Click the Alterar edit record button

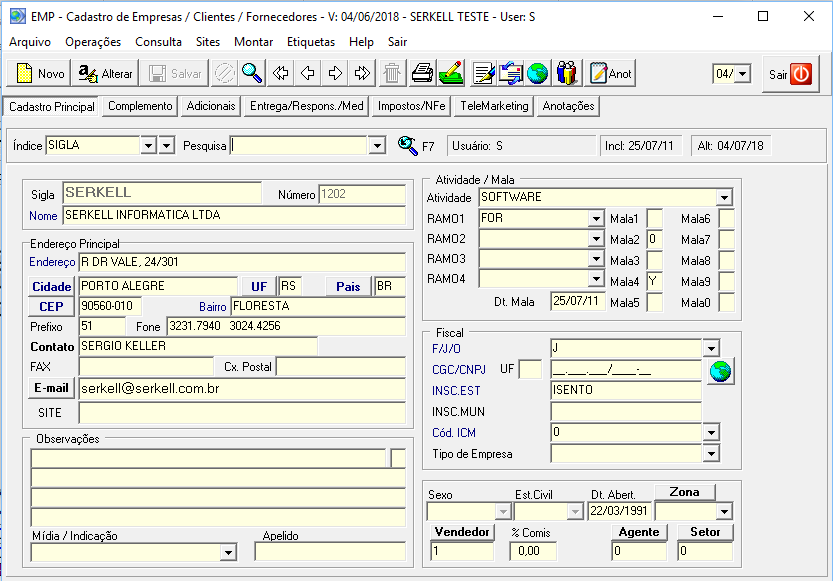tap(105, 73)
